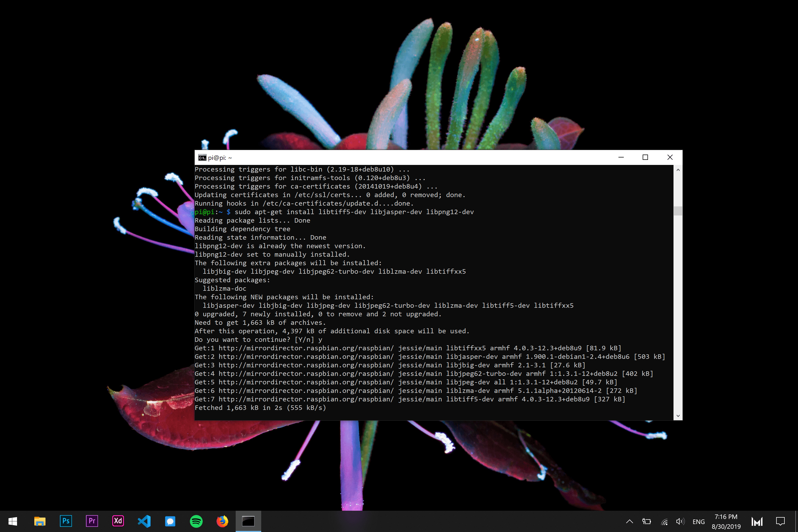Open the terminal's system menu via its title bar icon
This screenshot has width=798, height=532.
tap(202, 157)
